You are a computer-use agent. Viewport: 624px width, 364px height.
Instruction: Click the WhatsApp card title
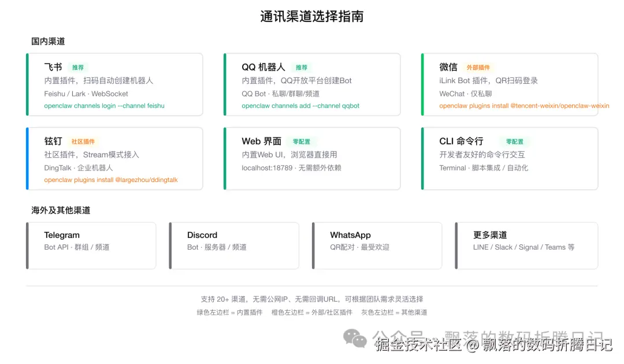(x=350, y=235)
